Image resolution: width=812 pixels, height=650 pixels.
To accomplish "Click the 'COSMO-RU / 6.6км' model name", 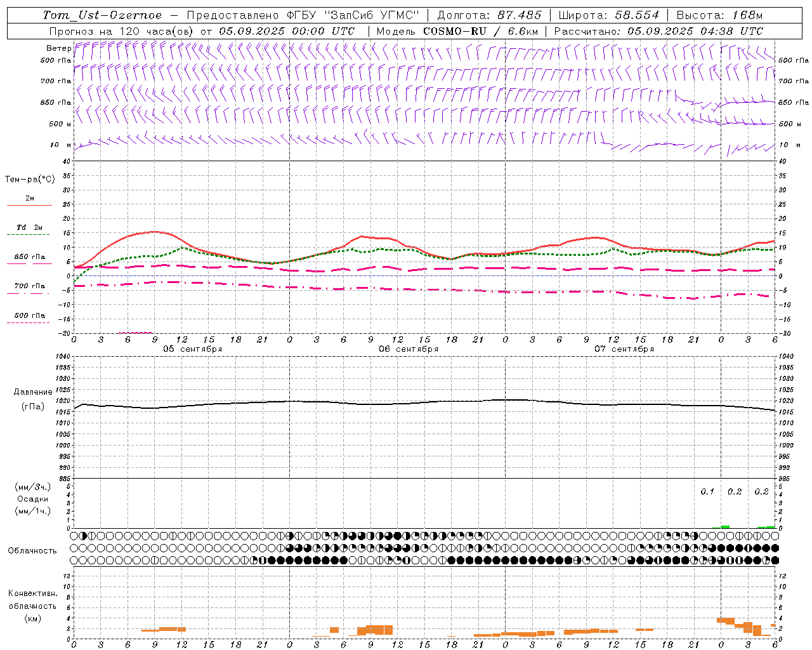I will [x=480, y=31].
